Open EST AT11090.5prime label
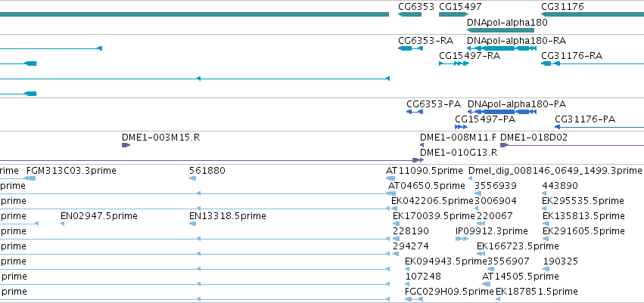Screen dimensions: 644x303 click(x=425, y=171)
